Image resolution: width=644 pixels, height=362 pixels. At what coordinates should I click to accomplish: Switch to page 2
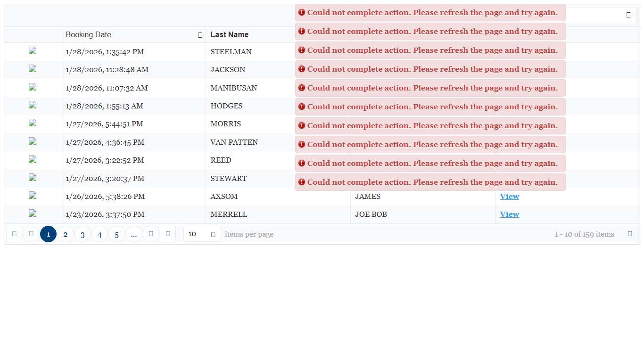[x=65, y=234]
